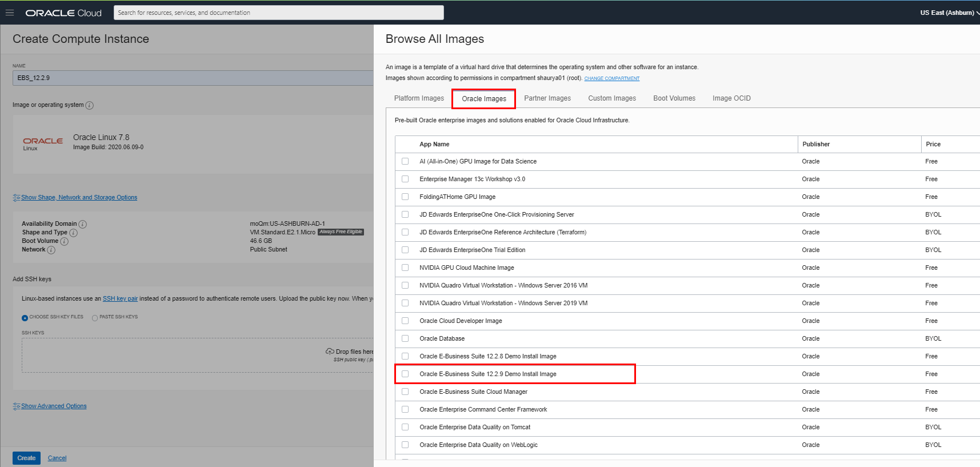Click Public Subnet network value
The image size is (980, 467).
tap(269, 250)
